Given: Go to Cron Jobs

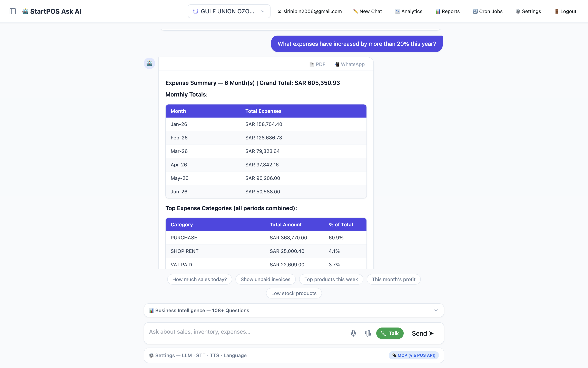Looking at the screenshot, I should (x=488, y=11).
